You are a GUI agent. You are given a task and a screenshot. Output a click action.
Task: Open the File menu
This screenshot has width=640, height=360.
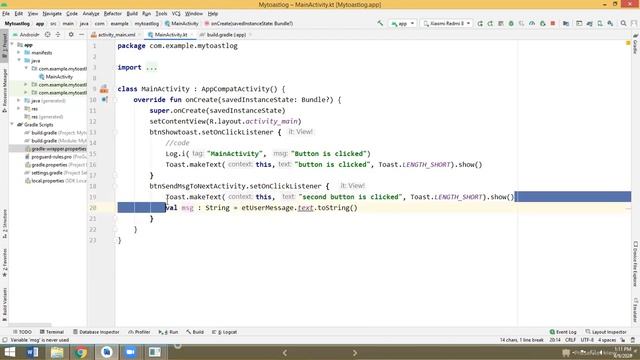pyautogui.click(x=6, y=13)
